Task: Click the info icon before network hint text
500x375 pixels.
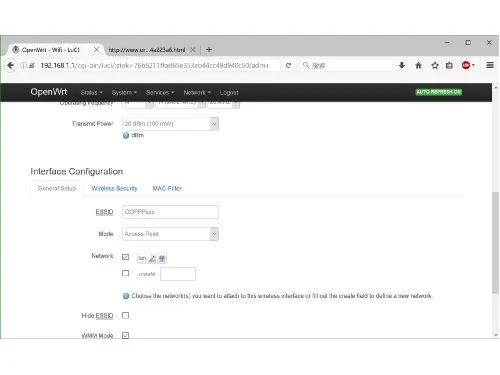Action: (x=126, y=296)
